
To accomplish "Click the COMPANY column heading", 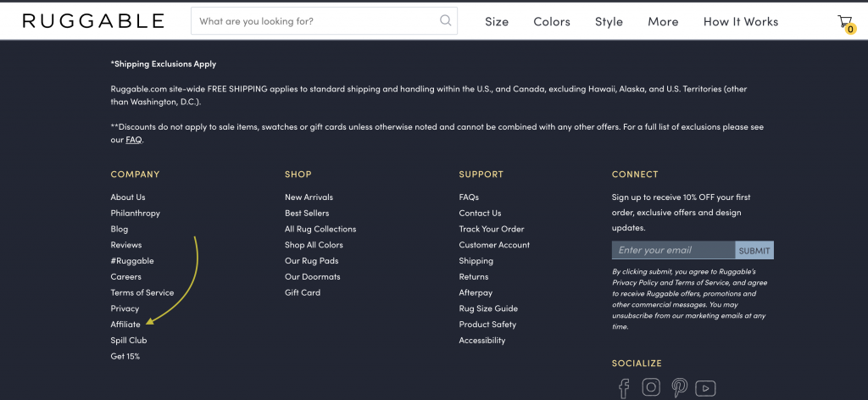I will (x=135, y=175).
